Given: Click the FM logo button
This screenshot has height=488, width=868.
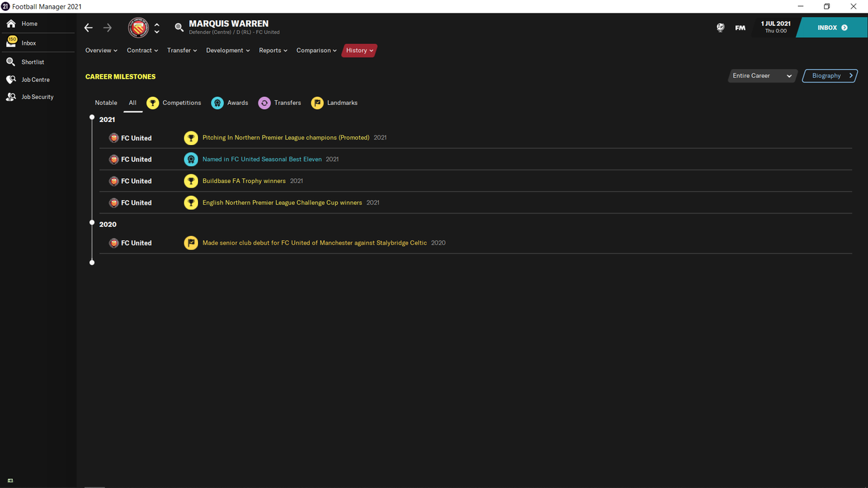Looking at the screenshot, I should (x=740, y=28).
